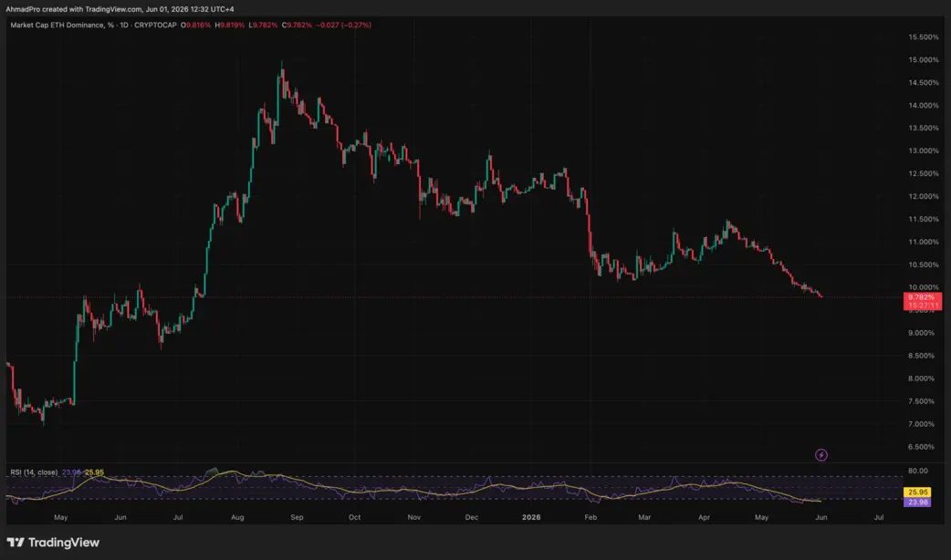The image size is (951, 560).
Task: Click the 8.000% price axis label
Action: pos(923,379)
